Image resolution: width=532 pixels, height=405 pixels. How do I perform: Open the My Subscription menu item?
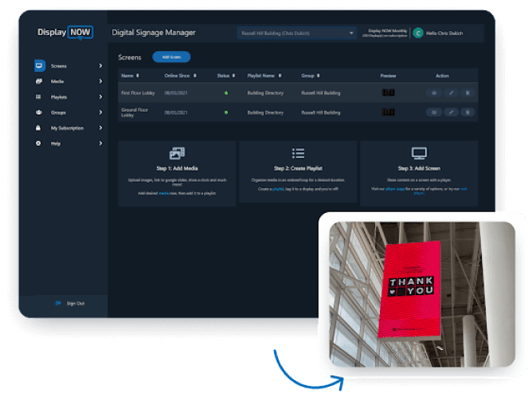tap(67, 128)
